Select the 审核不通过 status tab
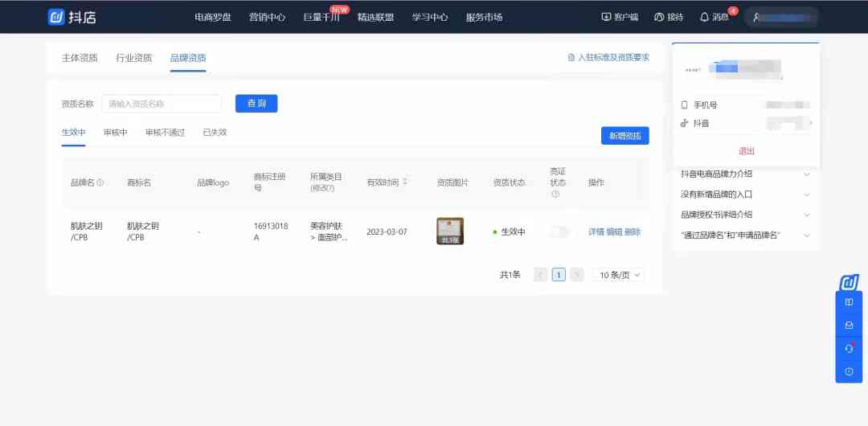 pyautogui.click(x=165, y=133)
